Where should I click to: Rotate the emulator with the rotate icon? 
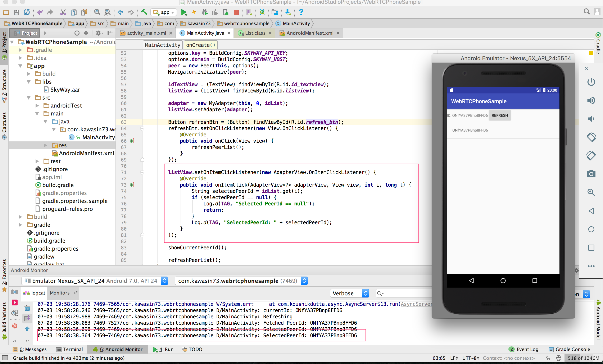click(x=591, y=137)
